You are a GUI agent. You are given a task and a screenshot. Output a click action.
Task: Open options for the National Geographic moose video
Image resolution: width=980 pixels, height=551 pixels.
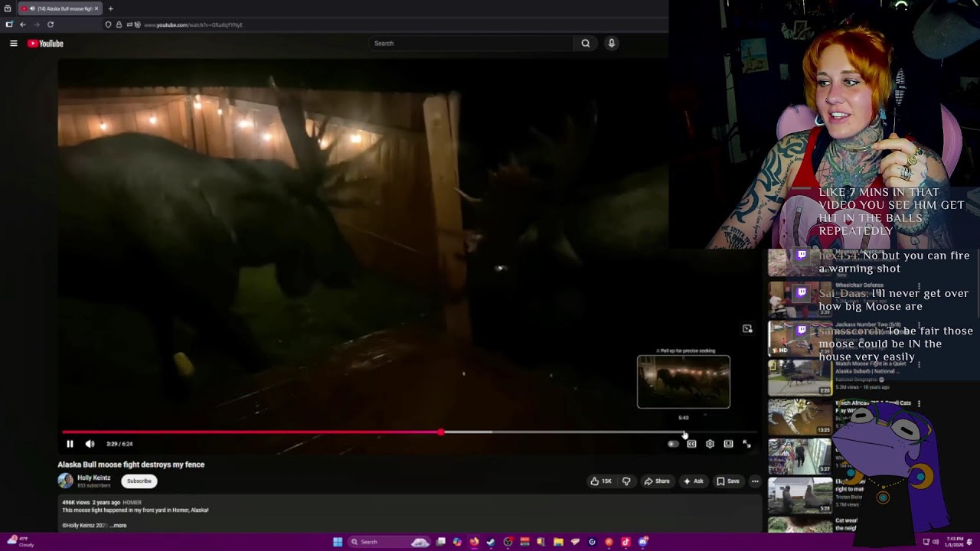919,365
